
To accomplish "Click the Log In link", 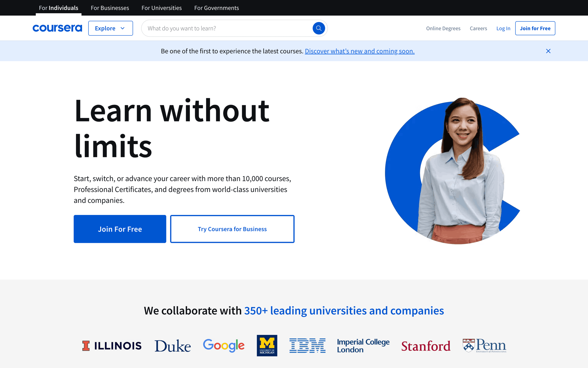I will pos(503,28).
